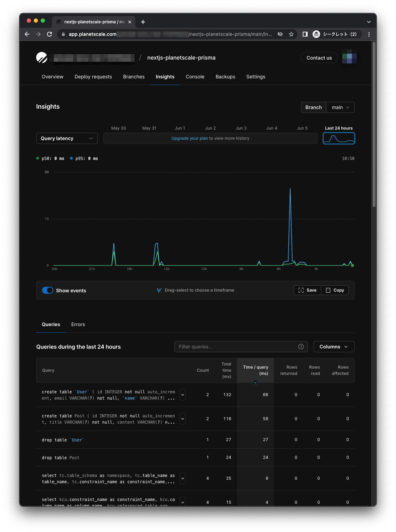396x532 pixels.
Task: Click the help icon in Filter queries field
Action: (x=301, y=347)
